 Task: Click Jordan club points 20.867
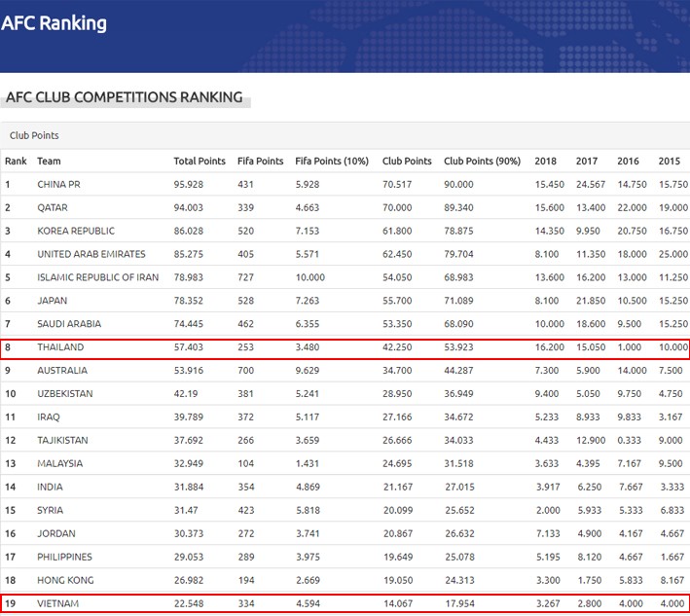[x=398, y=534]
